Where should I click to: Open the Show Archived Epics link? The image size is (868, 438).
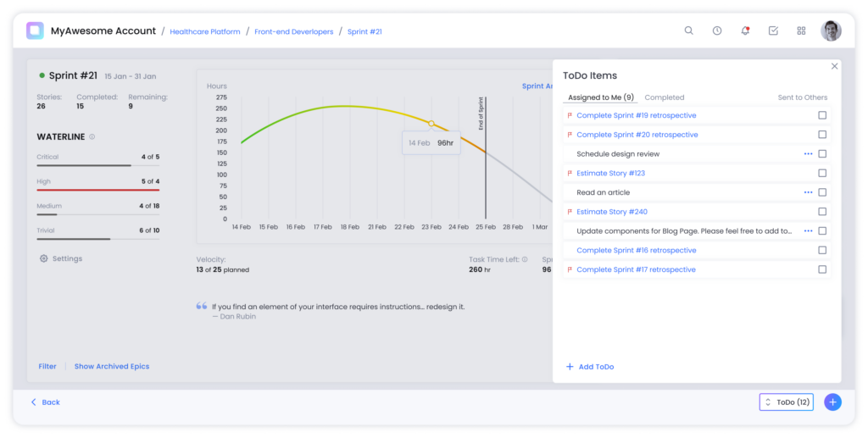point(112,367)
